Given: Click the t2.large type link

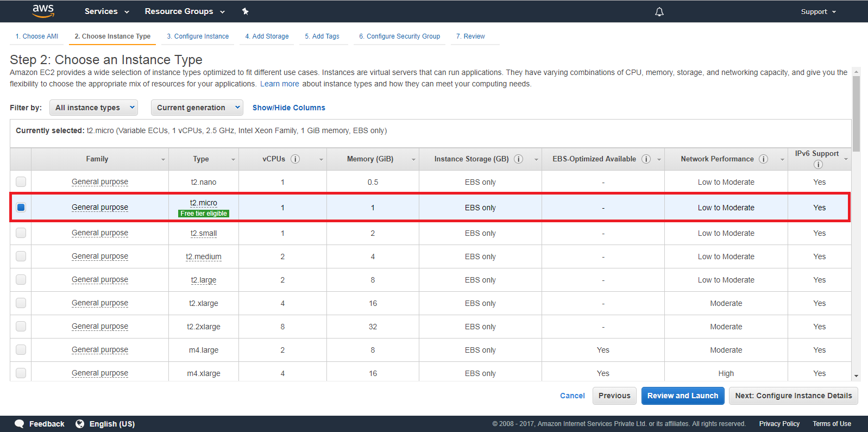Looking at the screenshot, I should [204, 280].
